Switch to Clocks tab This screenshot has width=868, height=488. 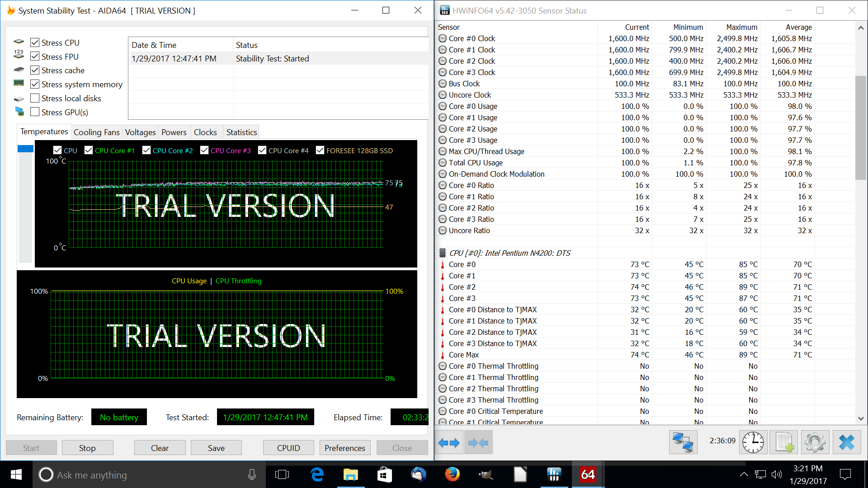205,132
